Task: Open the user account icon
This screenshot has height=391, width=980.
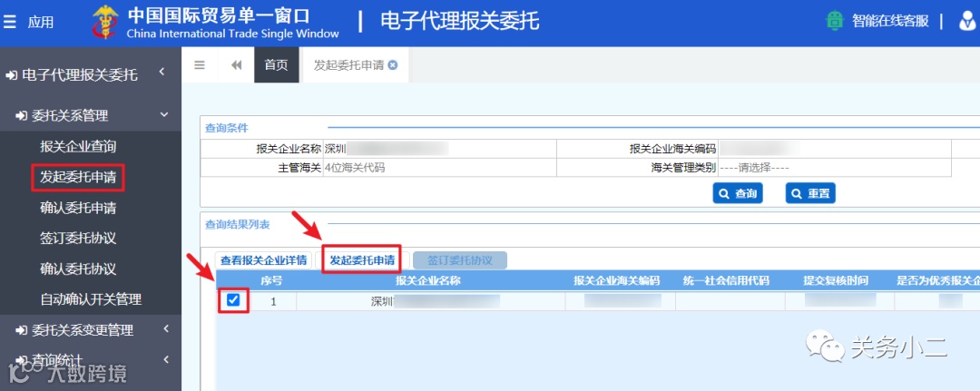Action: tap(967, 21)
